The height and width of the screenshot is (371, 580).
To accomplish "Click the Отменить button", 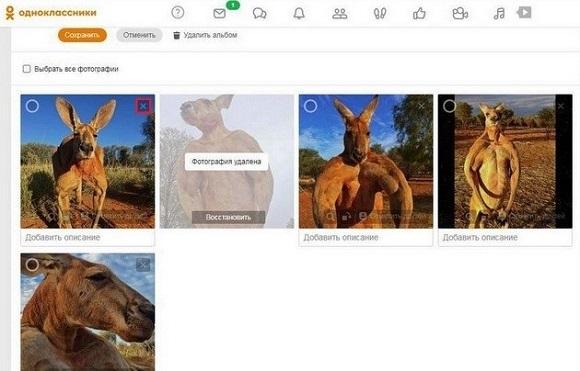I will [x=139, y=35].
